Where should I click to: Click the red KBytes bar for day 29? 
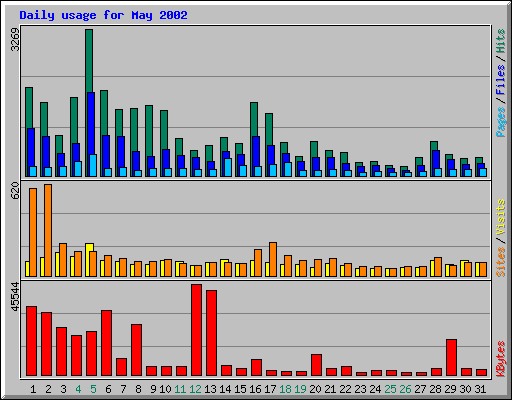click(x=452, y=358)
